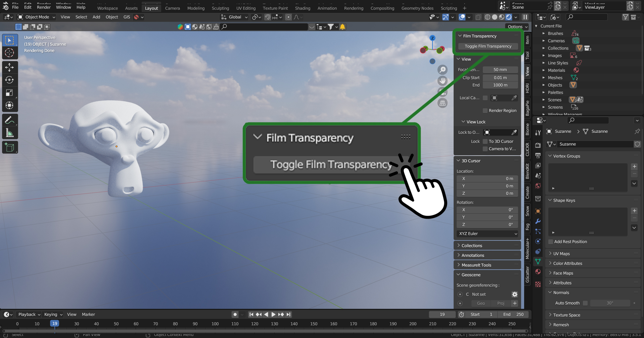Adjust the Auto Smooth 30° angle slider

tap(610, 303)
